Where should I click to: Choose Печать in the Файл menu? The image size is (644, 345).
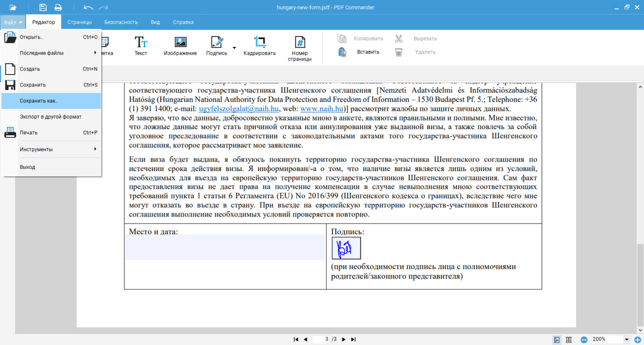click(x=51, y=133)
